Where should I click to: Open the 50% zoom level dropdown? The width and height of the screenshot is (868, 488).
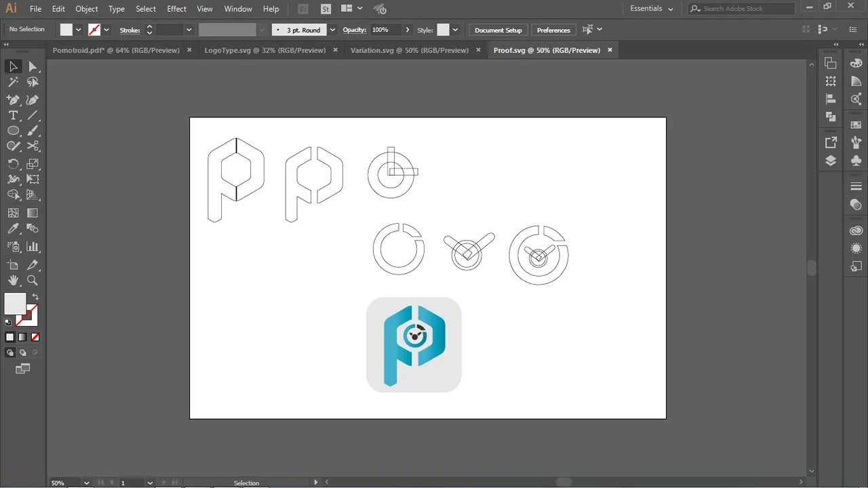point(86,483)
